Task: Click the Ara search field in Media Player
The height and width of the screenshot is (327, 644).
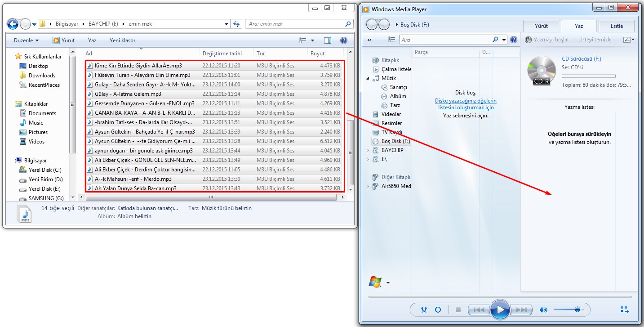Action: tap(445, 40)
